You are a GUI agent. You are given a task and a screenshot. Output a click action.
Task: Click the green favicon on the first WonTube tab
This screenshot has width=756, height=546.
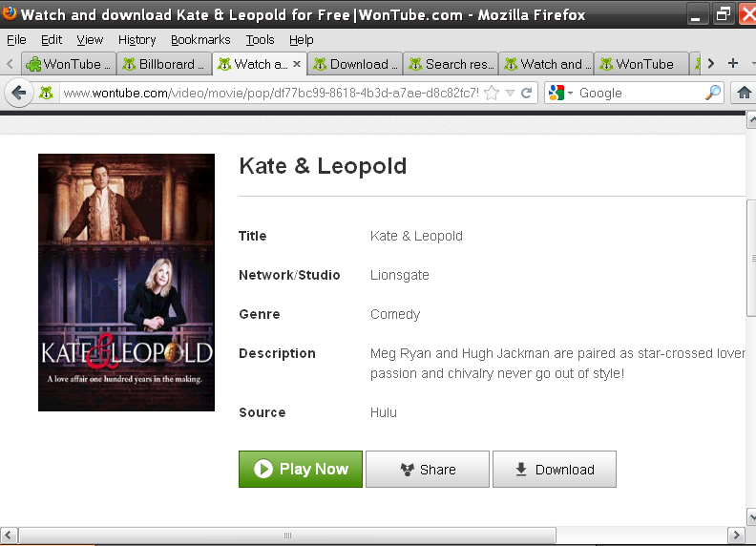coord(33,64)
